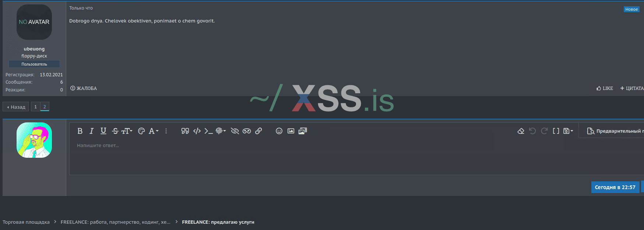Open the more options vertical dots menu
The image size is (644, 230).
tap(166, 131)
